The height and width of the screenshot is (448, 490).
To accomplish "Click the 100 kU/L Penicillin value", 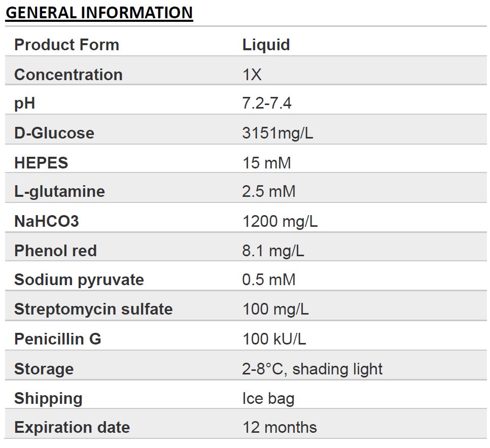I will (274, 339).
